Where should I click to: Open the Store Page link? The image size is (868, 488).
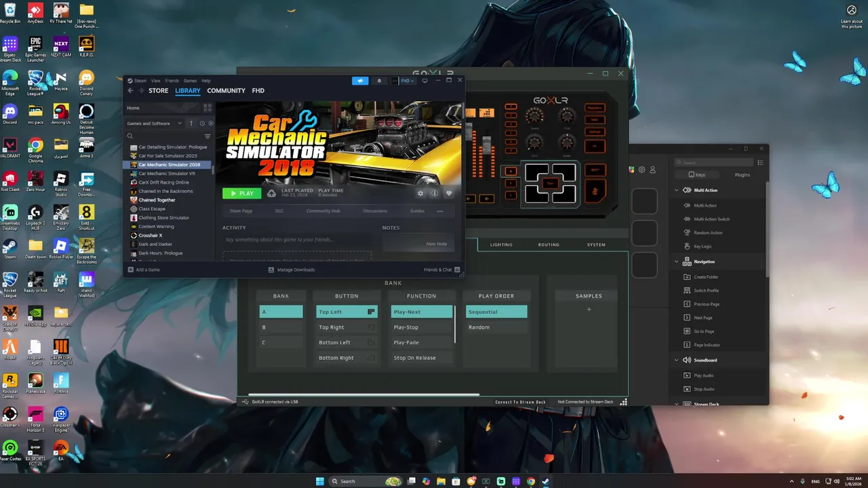(241, 211)
